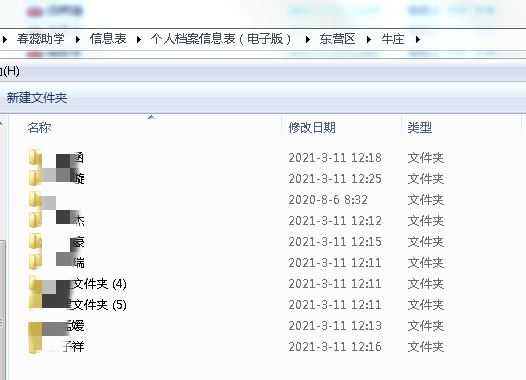The width and height of the screenshot is (526, 380).
Task: Navigate to 东营区 in address bar
Action: click(337, 39)
